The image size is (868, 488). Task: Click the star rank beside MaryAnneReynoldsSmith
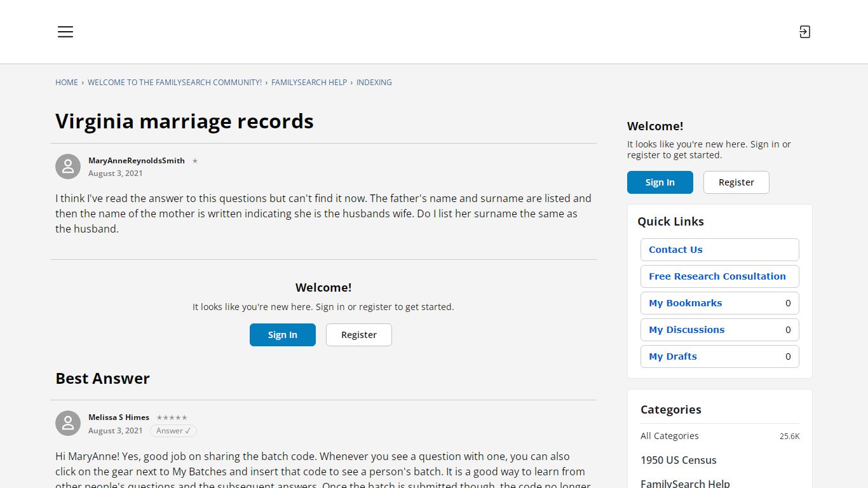coord(195,161)
